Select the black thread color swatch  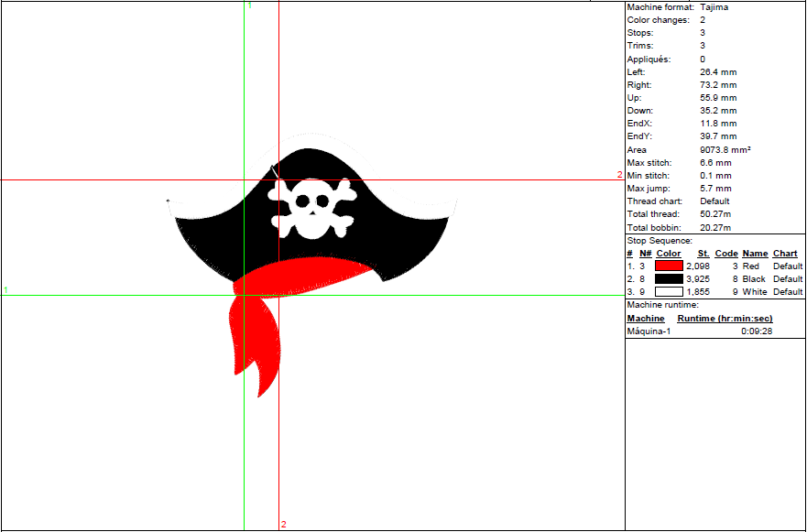tap(669, 278)
